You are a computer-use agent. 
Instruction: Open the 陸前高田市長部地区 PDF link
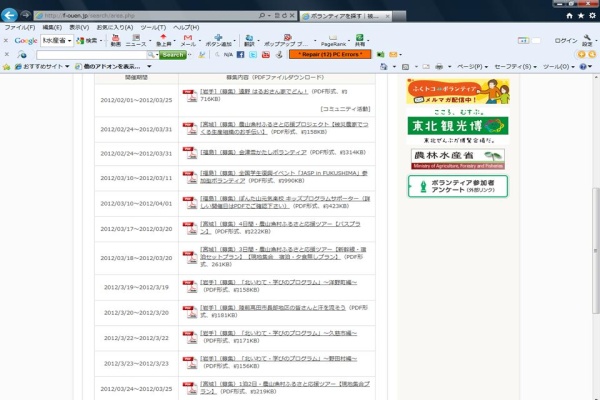point(272,307)
